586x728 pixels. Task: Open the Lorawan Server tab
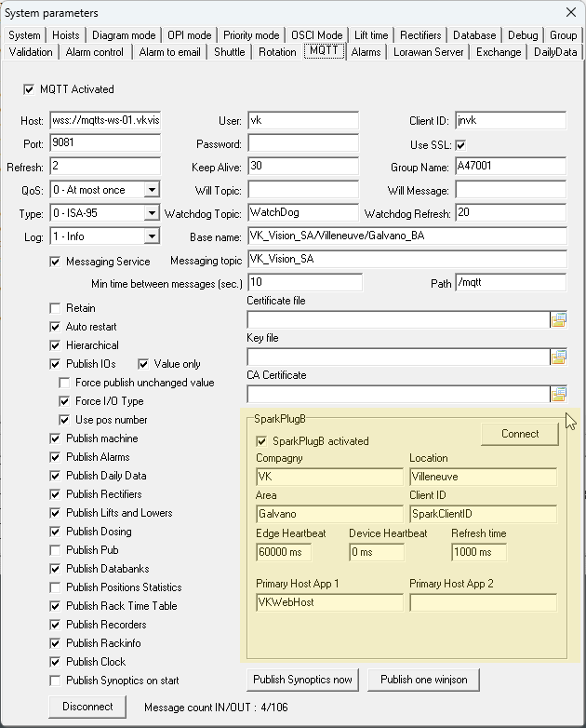click(x=428, y=52)
